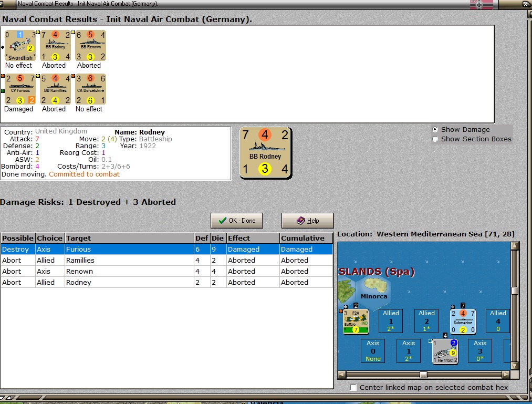Sort by the Possible column header
532x404 pixels.
[x=18, y=238]
